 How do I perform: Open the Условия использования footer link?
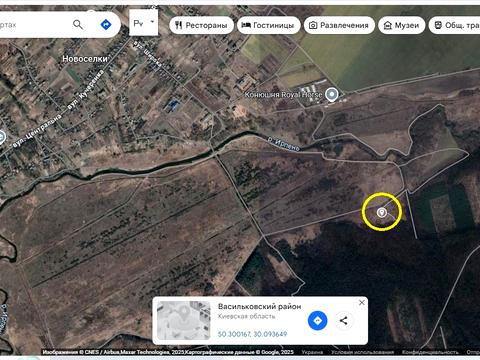362,352
